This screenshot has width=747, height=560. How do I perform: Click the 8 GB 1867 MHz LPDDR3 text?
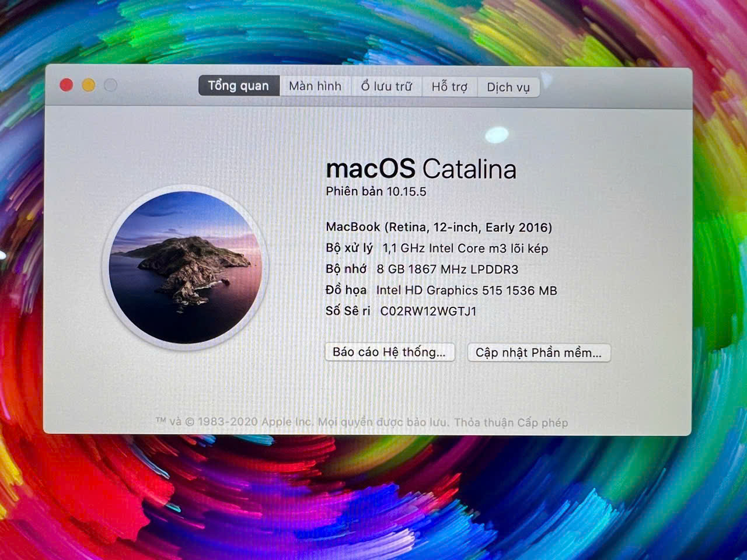[x=448, y=269]
